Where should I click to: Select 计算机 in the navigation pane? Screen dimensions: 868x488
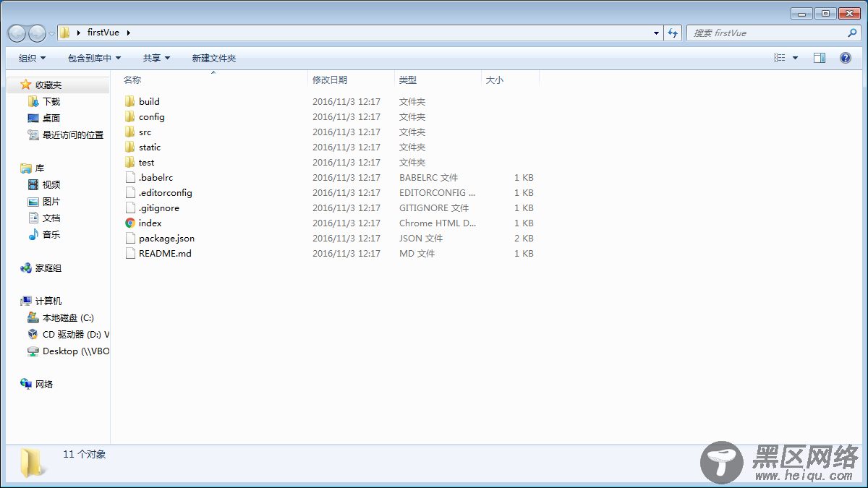(x=48, y=301)
